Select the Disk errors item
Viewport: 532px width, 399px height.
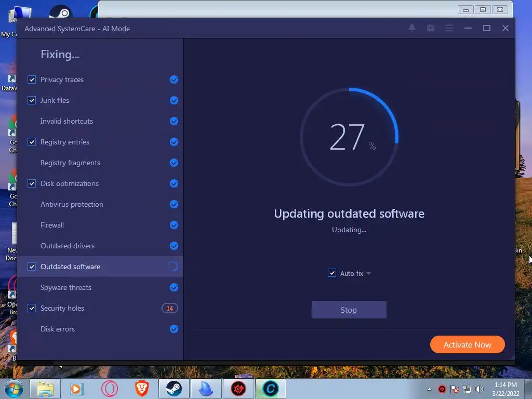coord(100,329)
